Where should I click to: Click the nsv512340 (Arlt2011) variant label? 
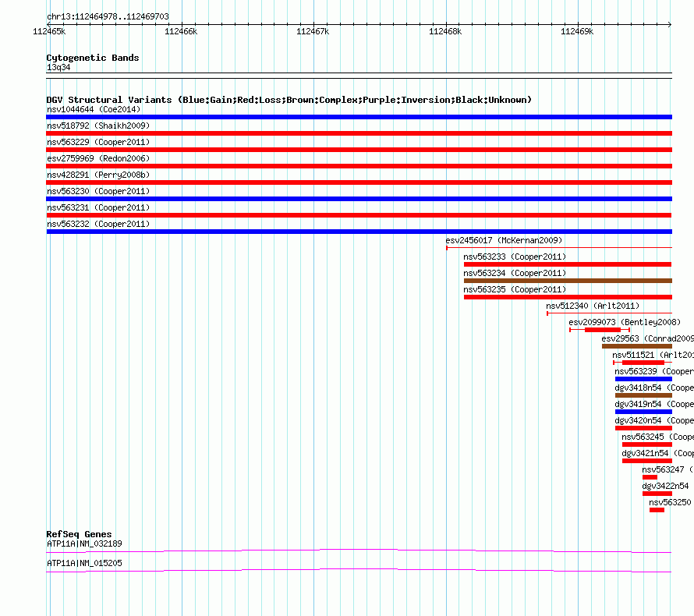593,306
